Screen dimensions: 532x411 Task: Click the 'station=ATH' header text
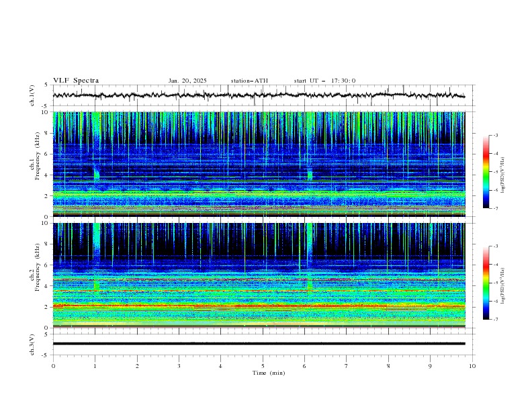click(249, 81)
